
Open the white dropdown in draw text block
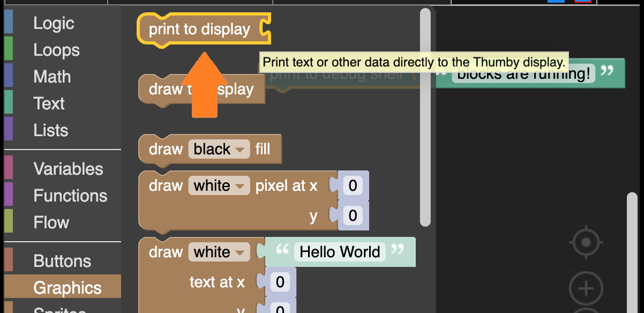click(x=219, y=252)
